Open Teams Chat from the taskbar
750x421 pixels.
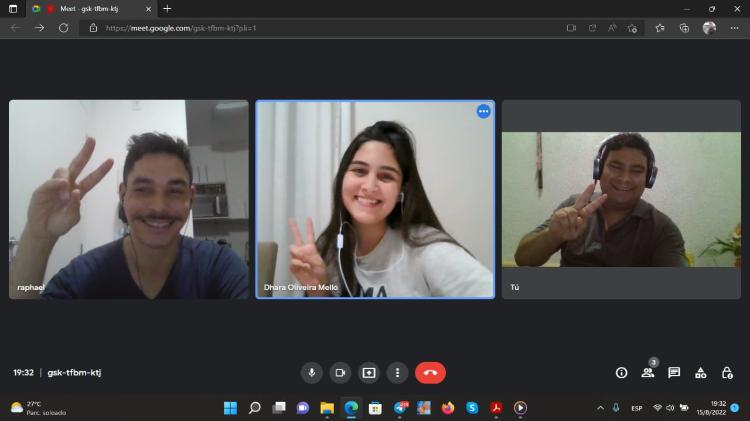point(303,408)
